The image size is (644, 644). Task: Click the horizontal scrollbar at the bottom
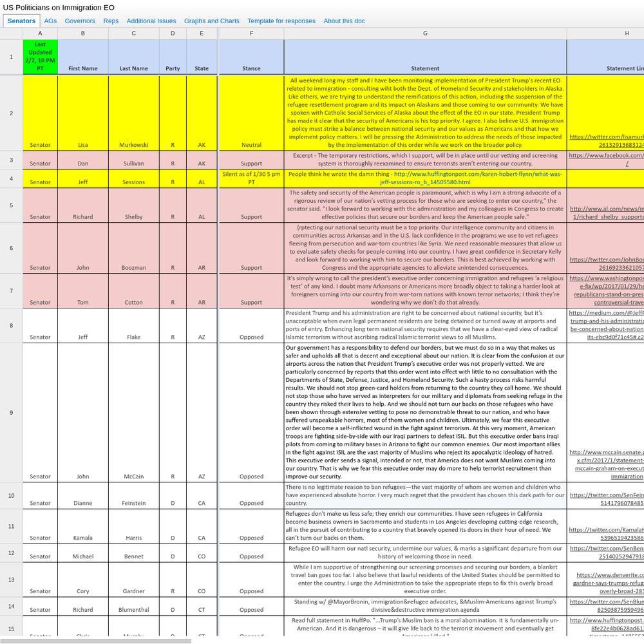click(x=95, y=641)
